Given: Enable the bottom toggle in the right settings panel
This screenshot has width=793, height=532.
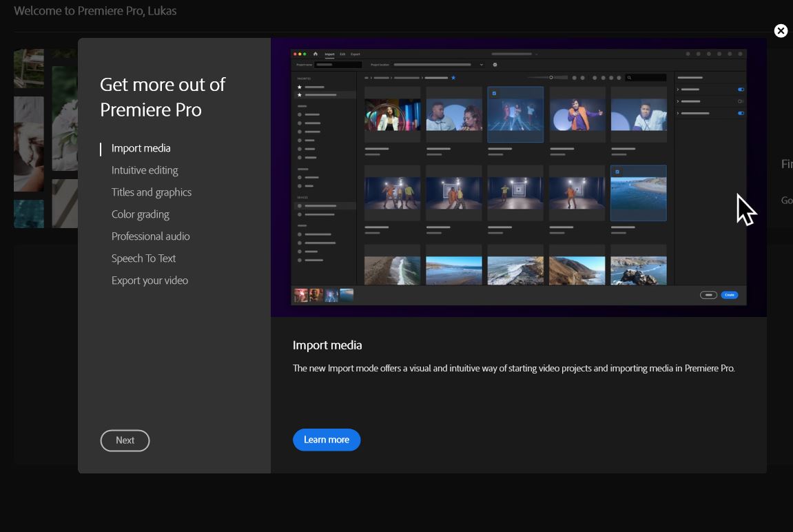Looking at the screenshot, I should [x=740, y=112].
